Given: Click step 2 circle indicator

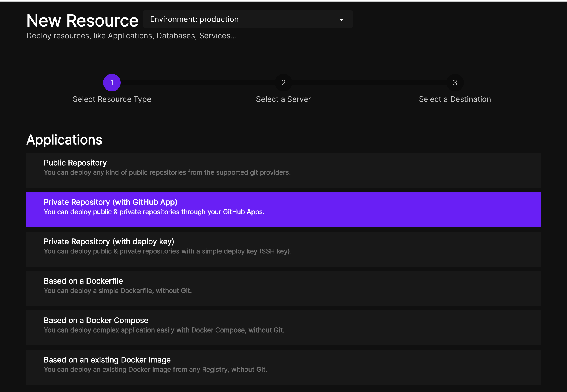Looking at the screenshot, I should pos(283,83).
